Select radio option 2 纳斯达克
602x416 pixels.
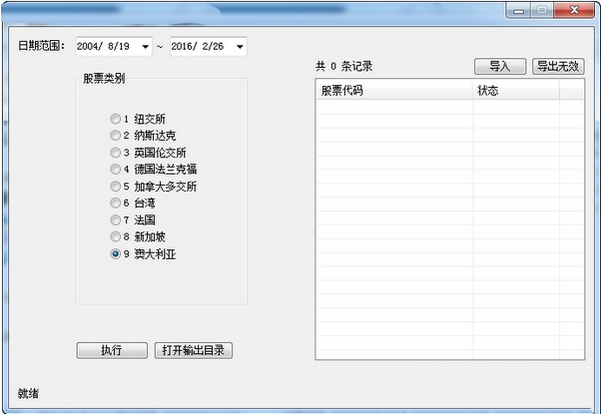[x=116, y=136]
